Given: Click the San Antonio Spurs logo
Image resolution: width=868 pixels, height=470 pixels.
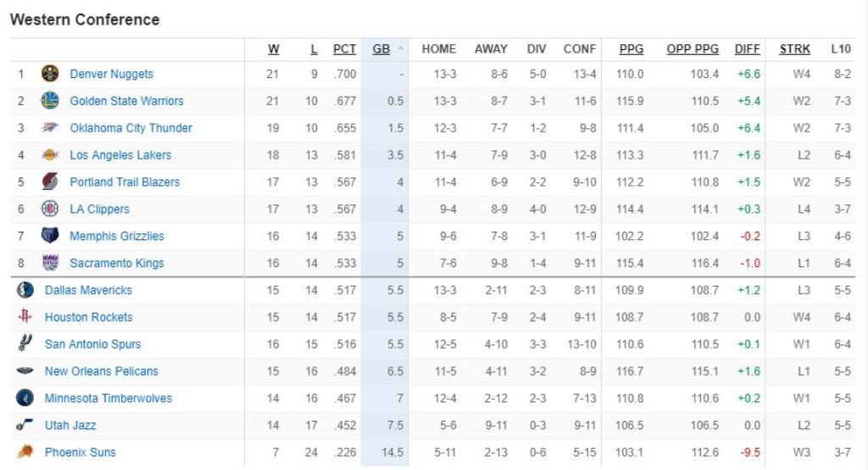Looking at the screenshot, I should click(25, 344).
